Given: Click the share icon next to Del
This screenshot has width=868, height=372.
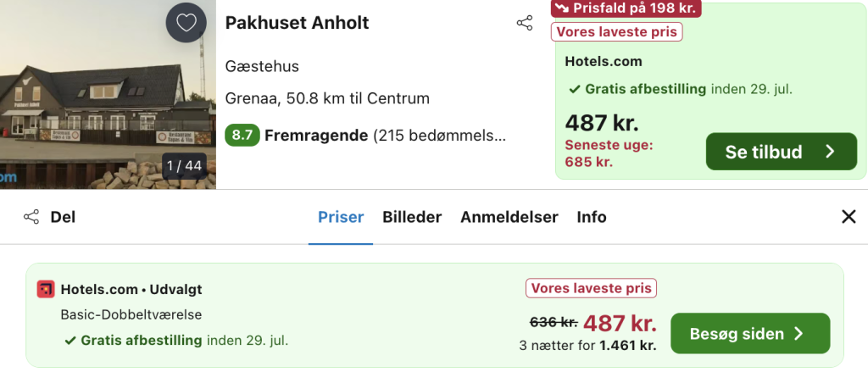Looking at the screenshot, I should tap(31, 217).
